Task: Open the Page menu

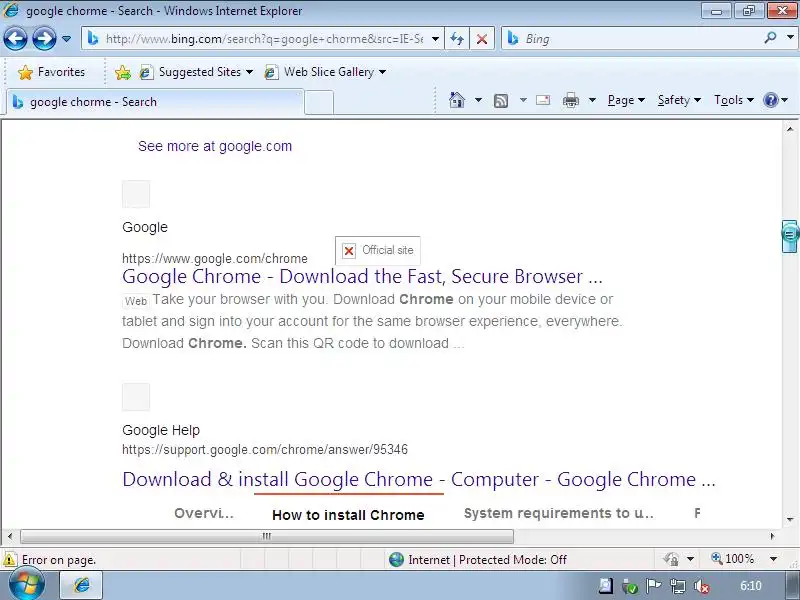Action: (626, 100)
